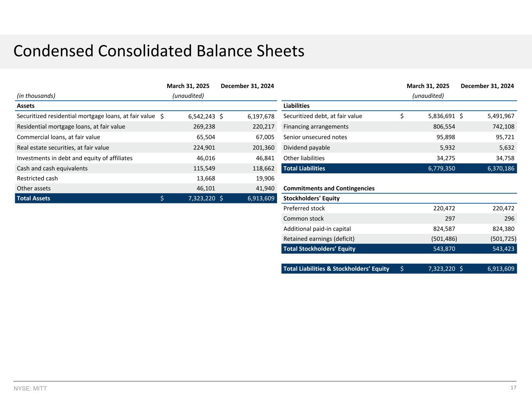Click the page number 17
Viewport: 532px width, 399px height.
513,388
